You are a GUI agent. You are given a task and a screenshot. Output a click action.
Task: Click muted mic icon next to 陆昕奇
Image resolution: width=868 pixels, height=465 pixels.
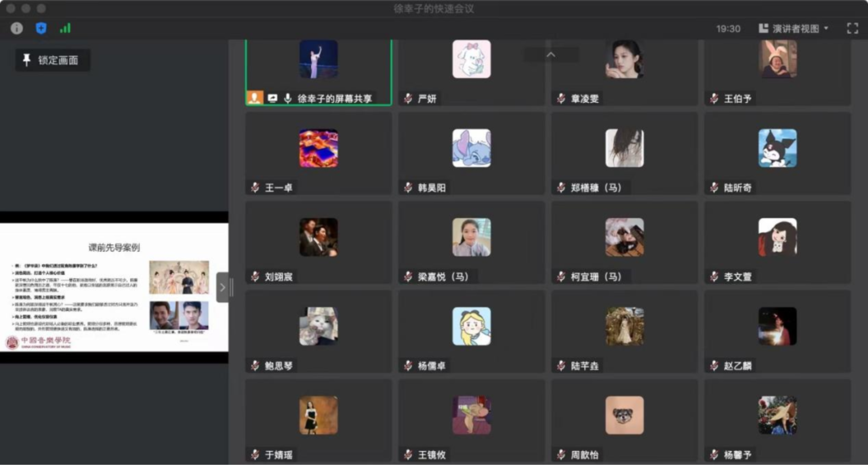714,188
